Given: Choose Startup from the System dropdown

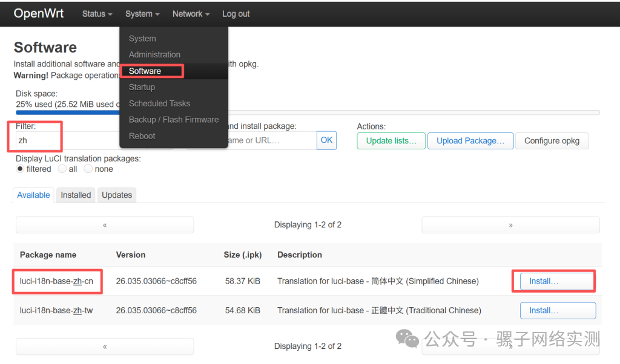Looking at the screenshot, I should [142, 86].
